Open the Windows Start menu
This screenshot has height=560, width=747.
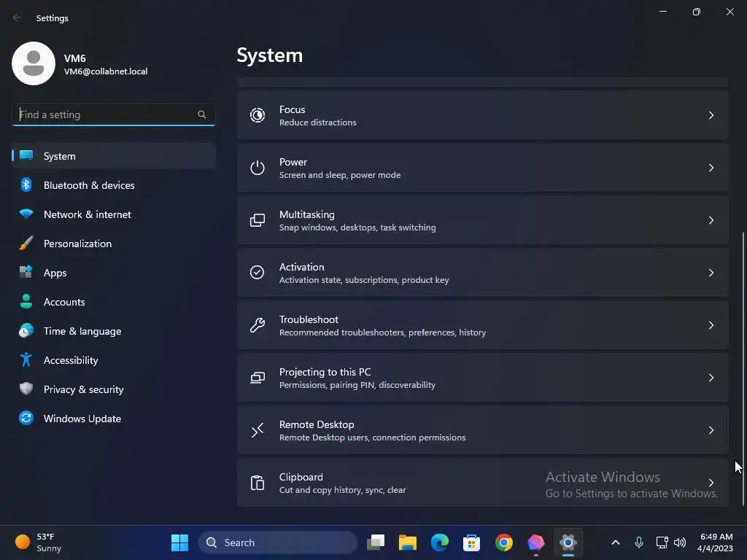[179, 542]
